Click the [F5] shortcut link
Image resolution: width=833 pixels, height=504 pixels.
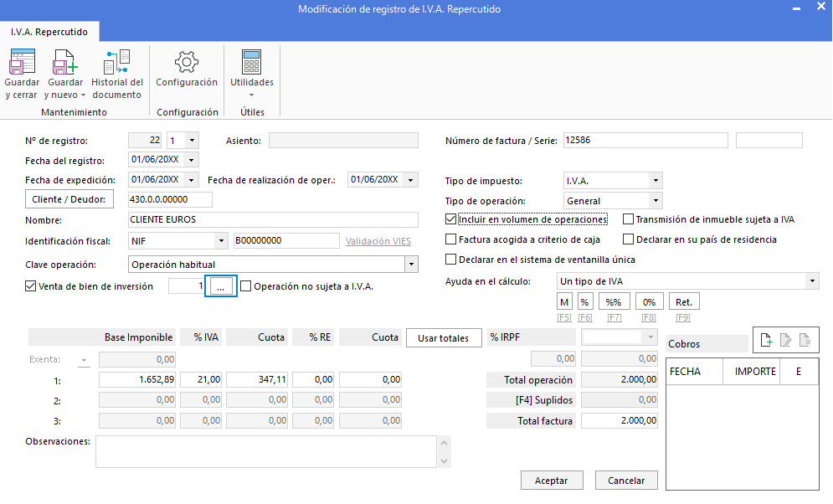(x=564, y=317)
